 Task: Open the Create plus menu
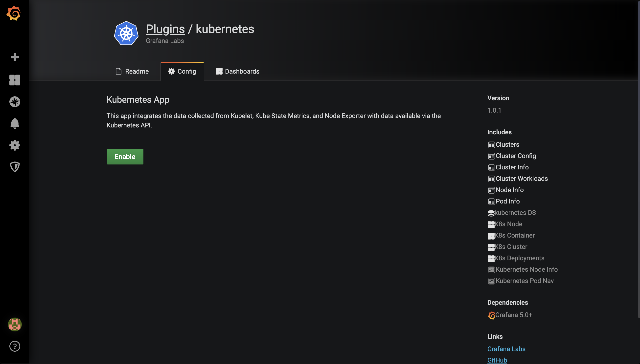click(15, 57)
